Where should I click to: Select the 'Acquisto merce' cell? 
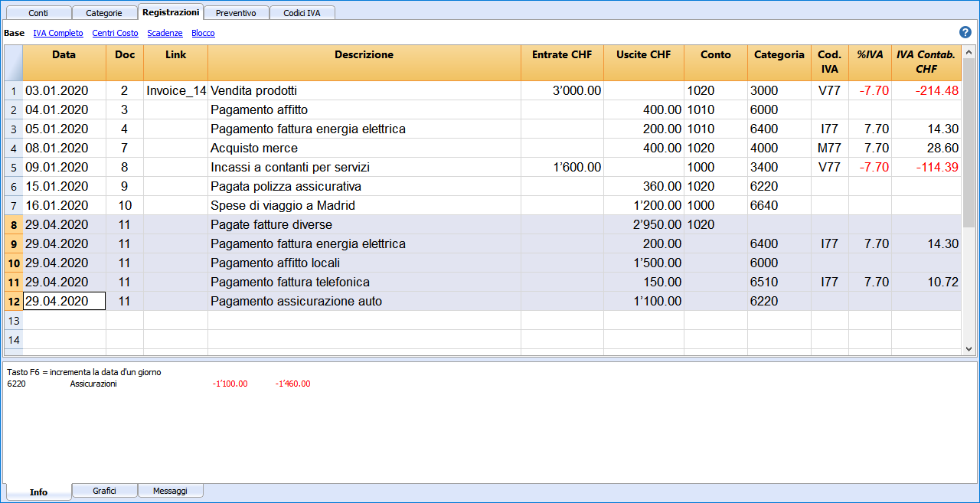pyautogui.click(x=364, y=148)
